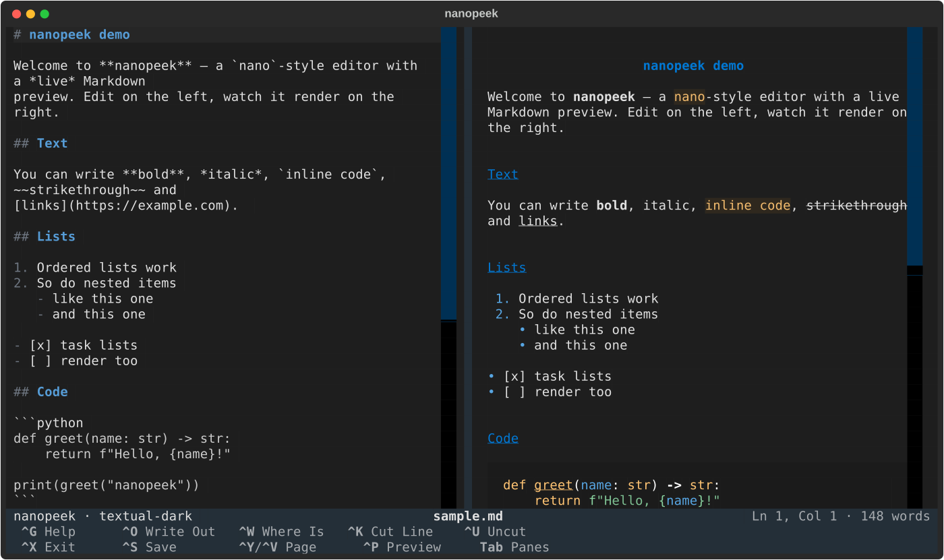Click 'nanopeek demo' title in preview
The height and width of the screenshot is (560, 944).
[x=693, y=65]
